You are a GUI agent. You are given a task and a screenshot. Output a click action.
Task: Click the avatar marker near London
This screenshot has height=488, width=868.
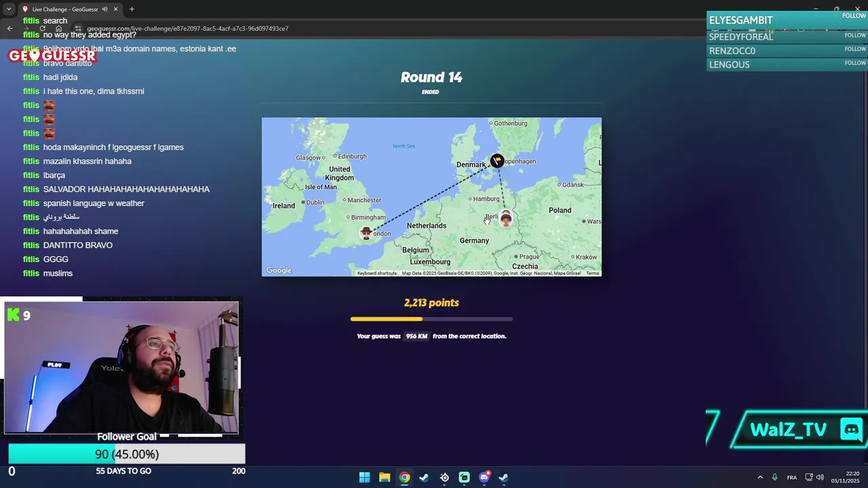pos(366,233)
